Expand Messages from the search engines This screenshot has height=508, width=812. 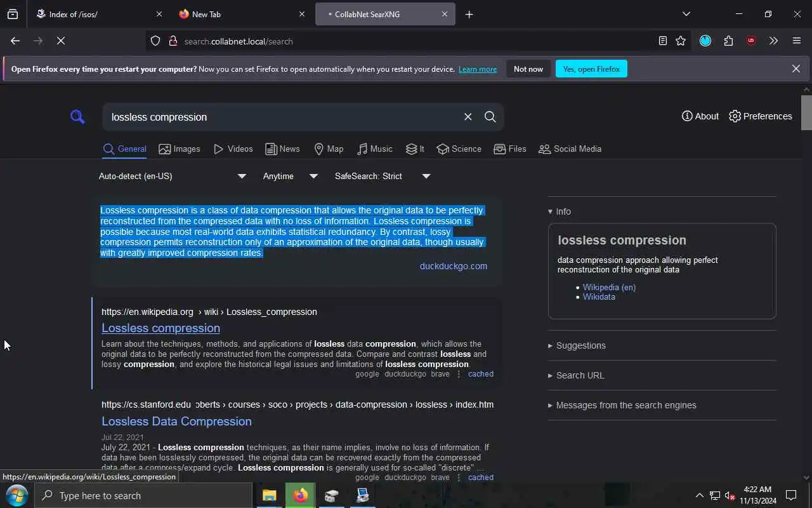[622, 405]
